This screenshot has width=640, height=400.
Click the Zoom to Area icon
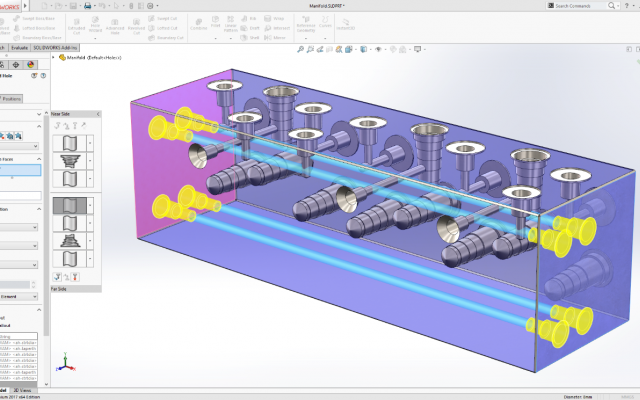pos(310,49)
